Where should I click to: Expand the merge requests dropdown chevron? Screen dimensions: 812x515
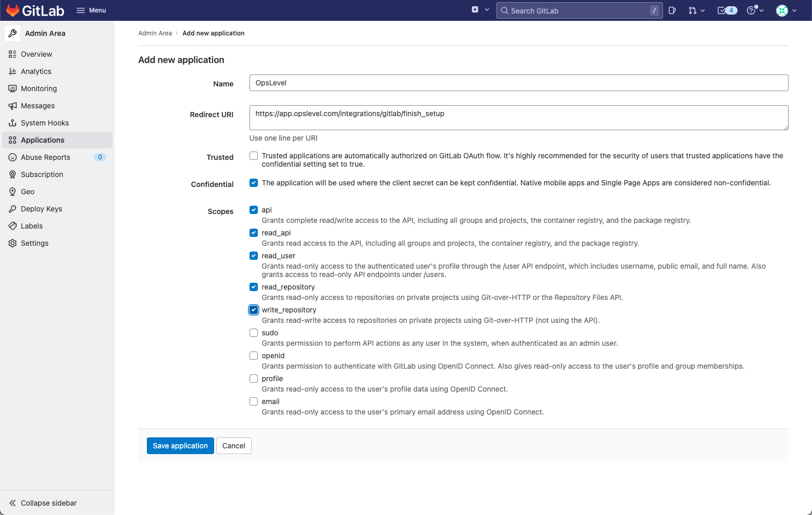pos(703,10)
